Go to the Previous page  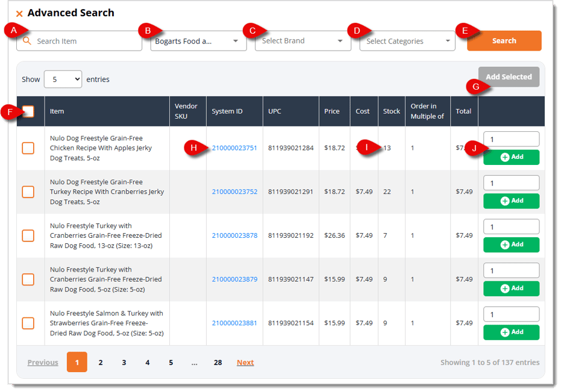(x=43, y=362)
